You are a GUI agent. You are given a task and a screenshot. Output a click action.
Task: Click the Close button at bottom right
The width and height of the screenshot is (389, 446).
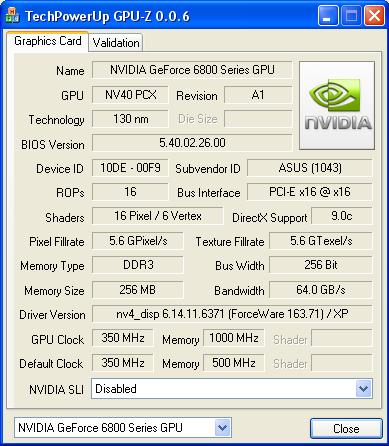346,428
